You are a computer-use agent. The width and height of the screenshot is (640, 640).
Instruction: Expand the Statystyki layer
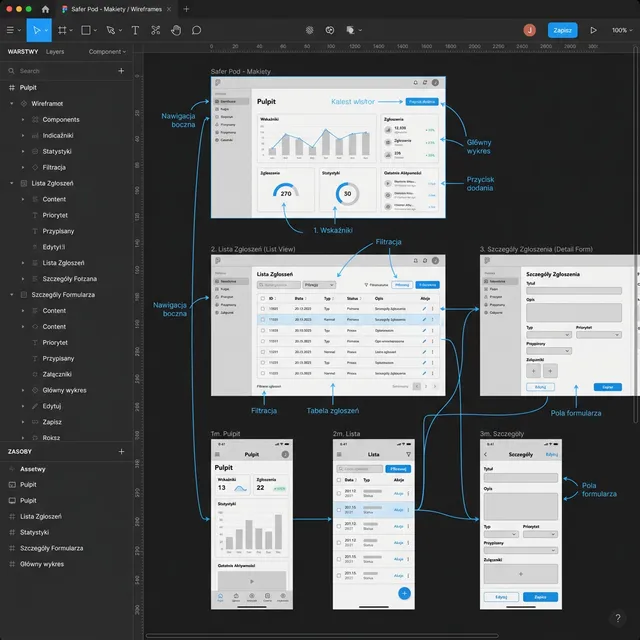tap(23, 151)
